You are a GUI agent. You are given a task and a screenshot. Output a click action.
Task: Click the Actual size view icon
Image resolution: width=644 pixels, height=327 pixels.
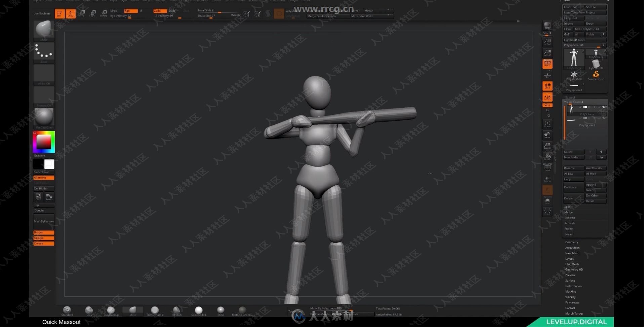tap(547, 42)
